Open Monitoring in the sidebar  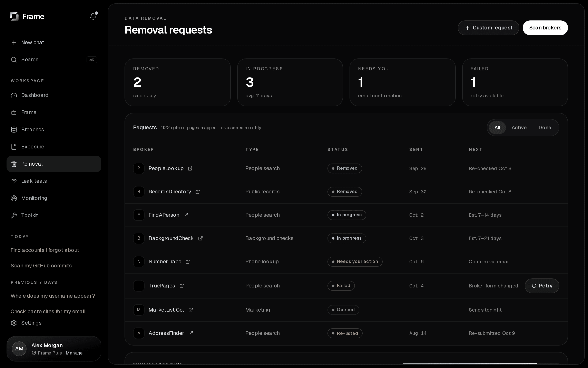pos(54,198)
